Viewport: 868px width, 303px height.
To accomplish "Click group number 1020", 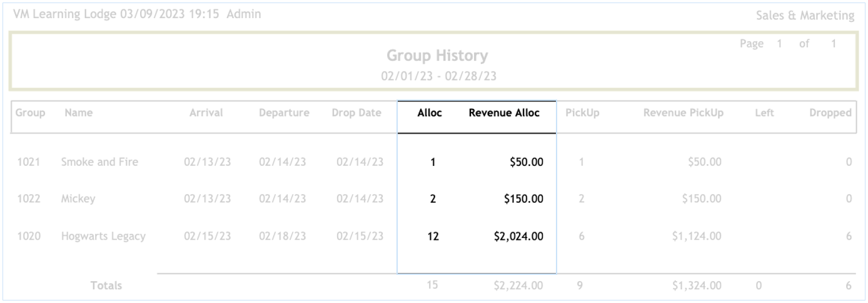I will coord(29,237).
